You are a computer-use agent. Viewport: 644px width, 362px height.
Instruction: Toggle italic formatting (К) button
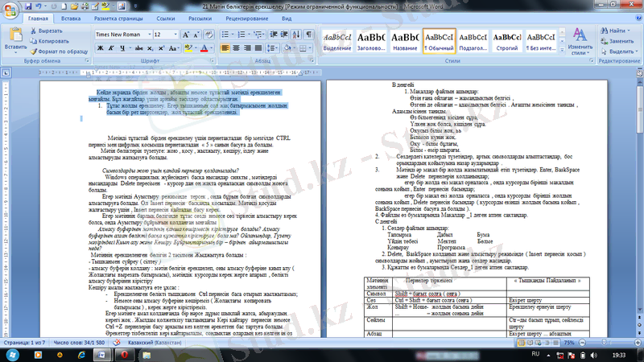tap(110, 48)
